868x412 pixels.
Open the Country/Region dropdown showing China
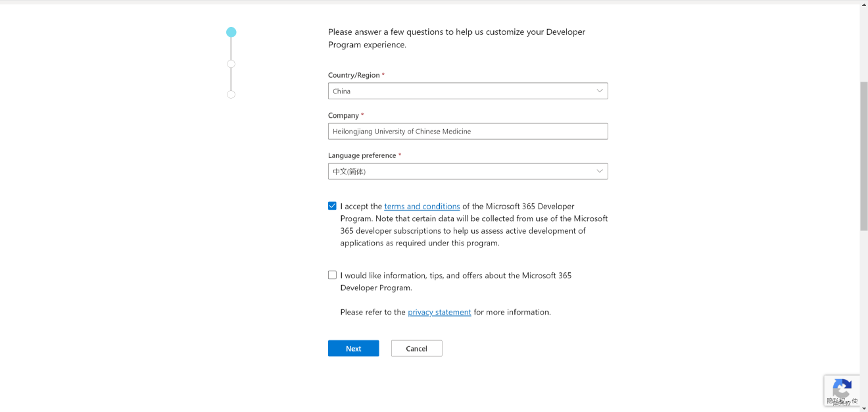click(x=468, y=90)
